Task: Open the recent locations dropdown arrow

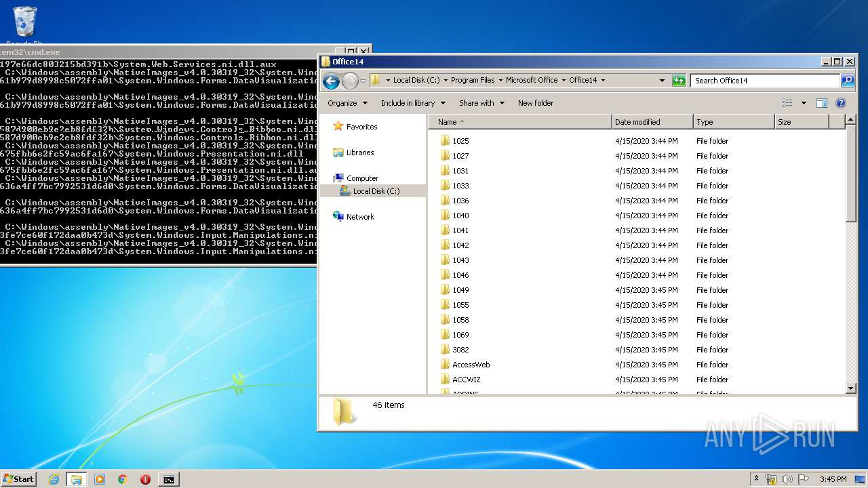Action: coord(363,81)
